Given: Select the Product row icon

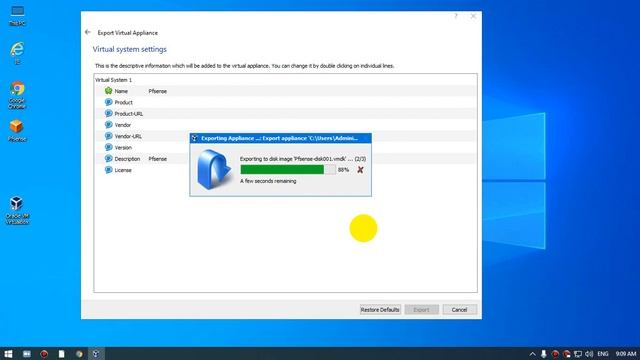Looking at the screenshot, I should (x=108, y=102).
